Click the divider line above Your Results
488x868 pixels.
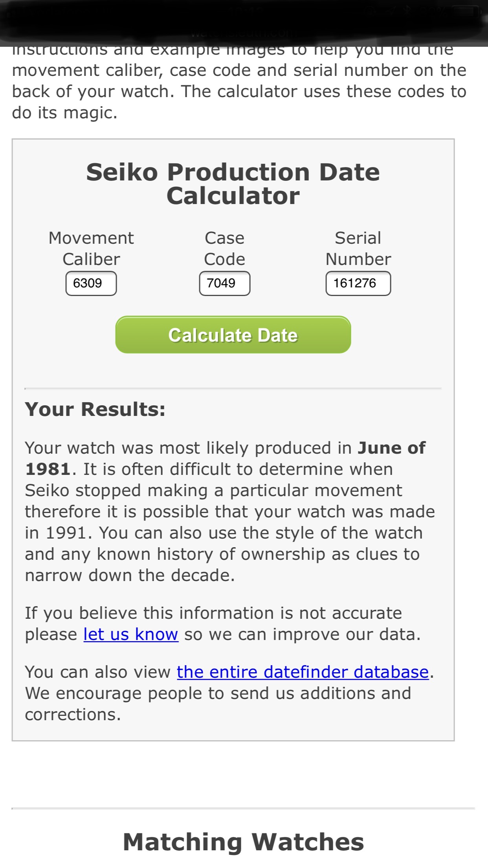coord(233,388)
